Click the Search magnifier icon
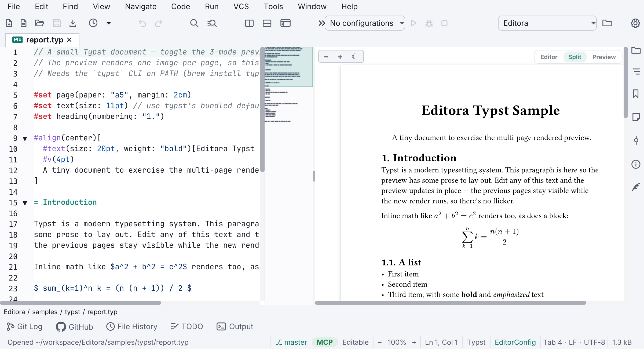The image size is (644, 349). click(194, 23)
